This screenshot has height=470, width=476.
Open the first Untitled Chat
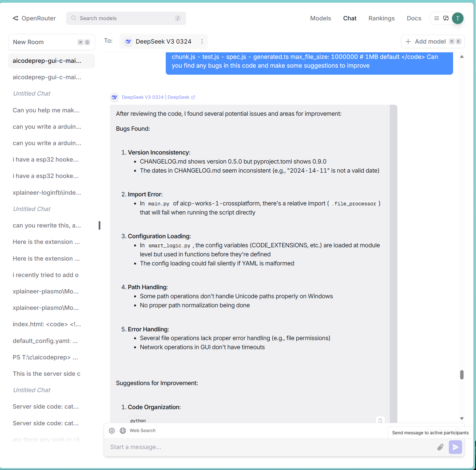pos(51,94)
